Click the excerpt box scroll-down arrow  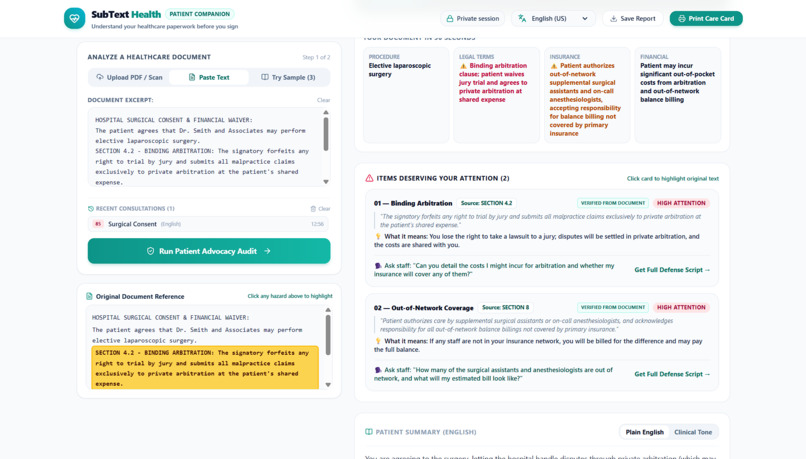click(326, 181)
